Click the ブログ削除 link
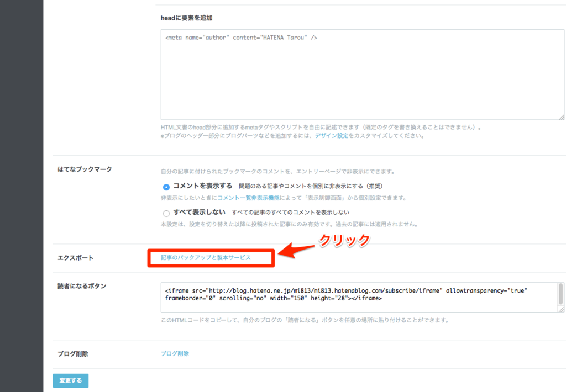 (x=175, y=352)
